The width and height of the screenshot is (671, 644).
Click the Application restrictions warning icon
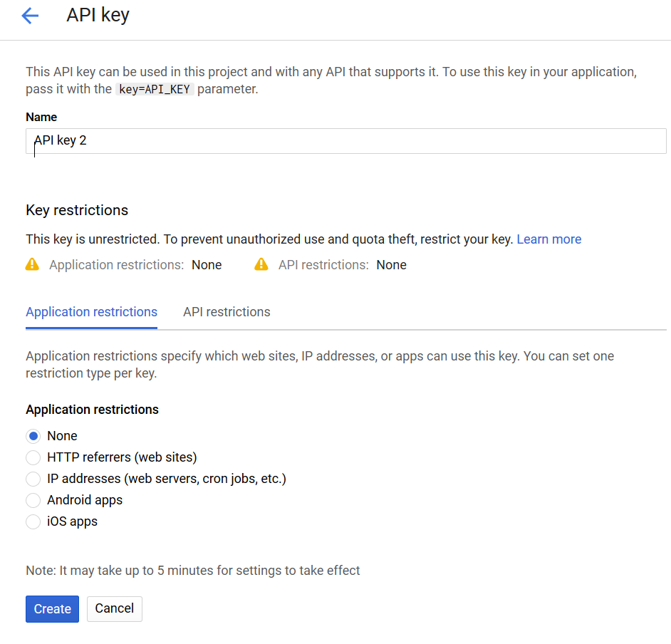point(32,264)
